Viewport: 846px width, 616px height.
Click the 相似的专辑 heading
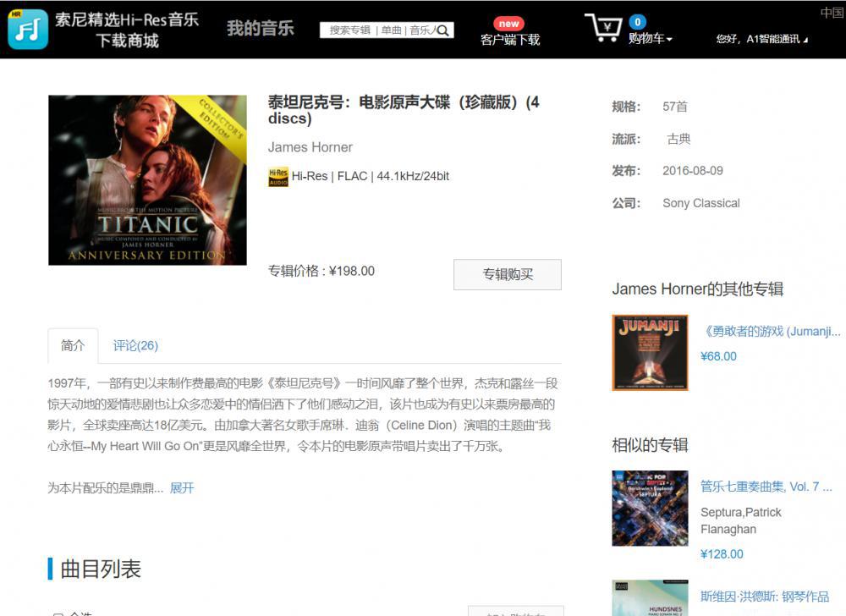click(650, 445)
